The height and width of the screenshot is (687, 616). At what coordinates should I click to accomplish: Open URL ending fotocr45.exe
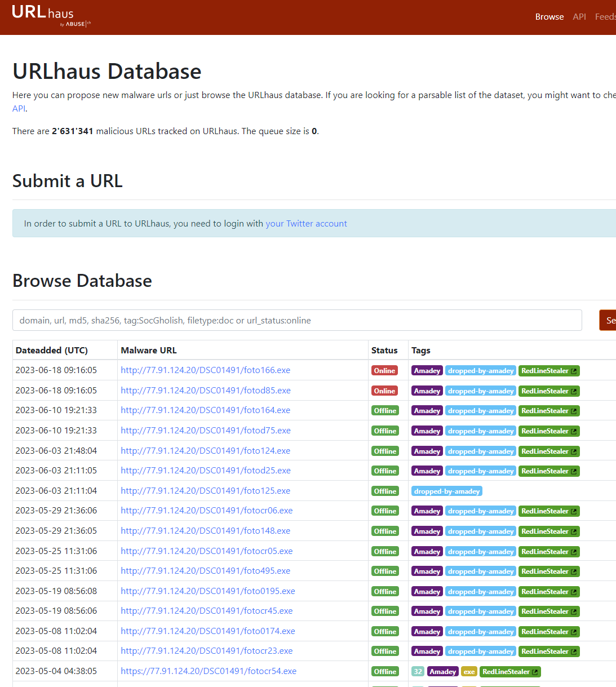pyautogui.click(x=207, y=611)
